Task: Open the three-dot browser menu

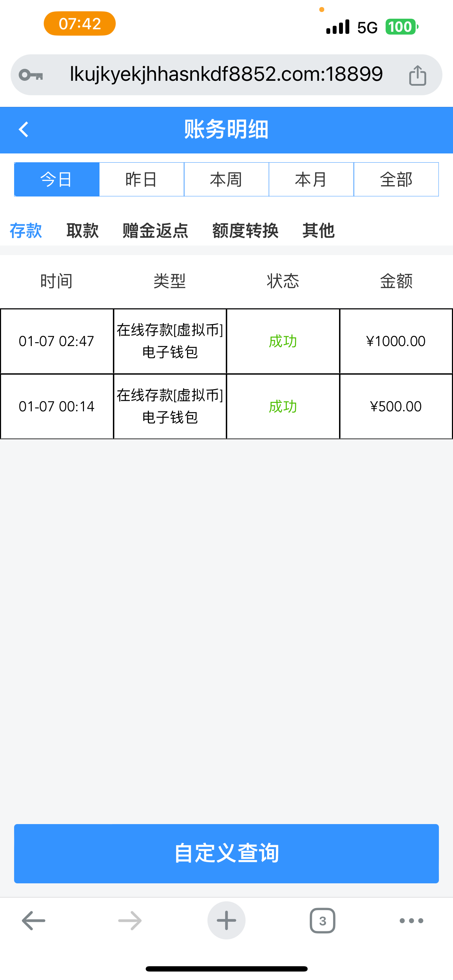Action: (411, 921)
